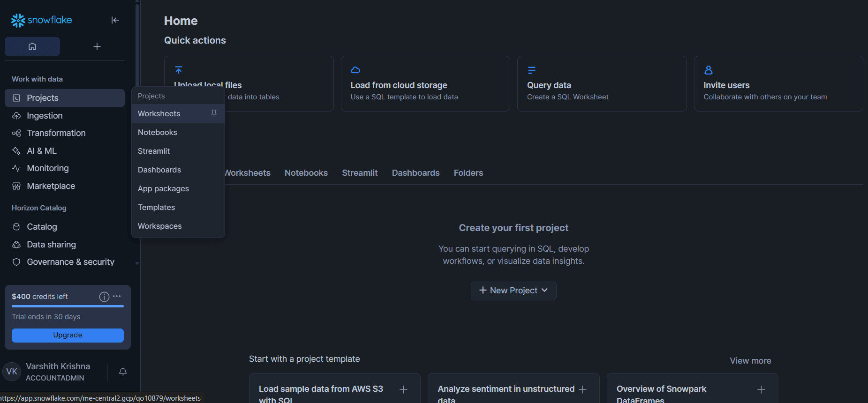Click the Monitoring pulse icon

click(16, 168)
